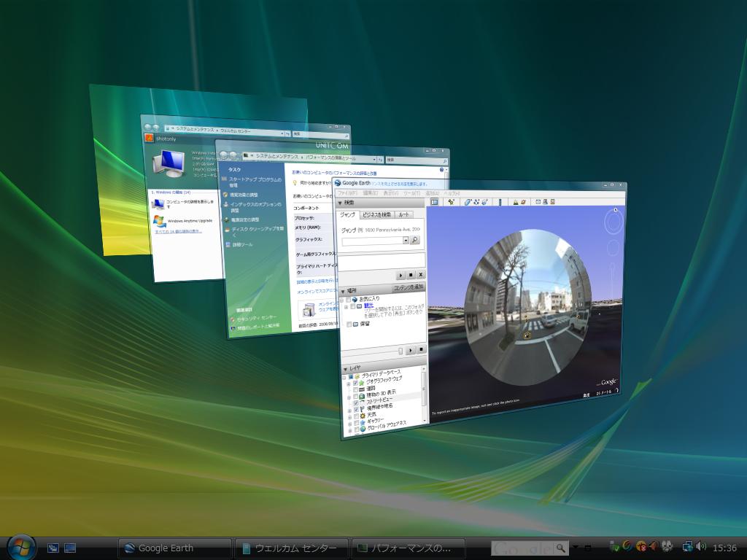This screenshot has height=560, width=747.
Task: Click the Street View camera icon on the road
Action: (527, 335)
